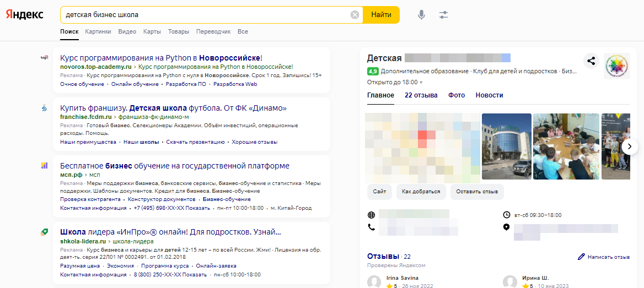Image resolution: width=644 pixels, height=288 pixels.
Task: Click the Yandex logo
Action: click(25, 15)
